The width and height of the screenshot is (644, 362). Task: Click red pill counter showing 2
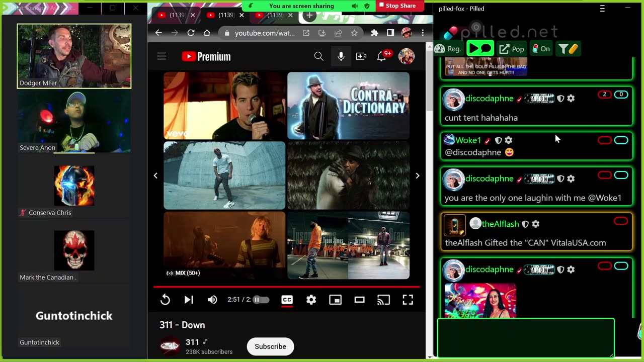pos(605,95)
